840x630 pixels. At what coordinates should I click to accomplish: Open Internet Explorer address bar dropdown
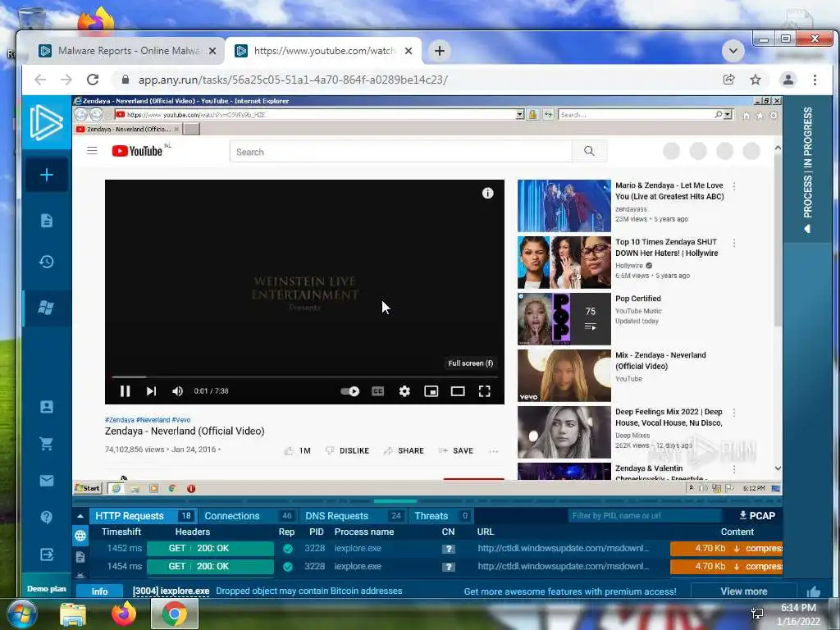coord(519,115)
